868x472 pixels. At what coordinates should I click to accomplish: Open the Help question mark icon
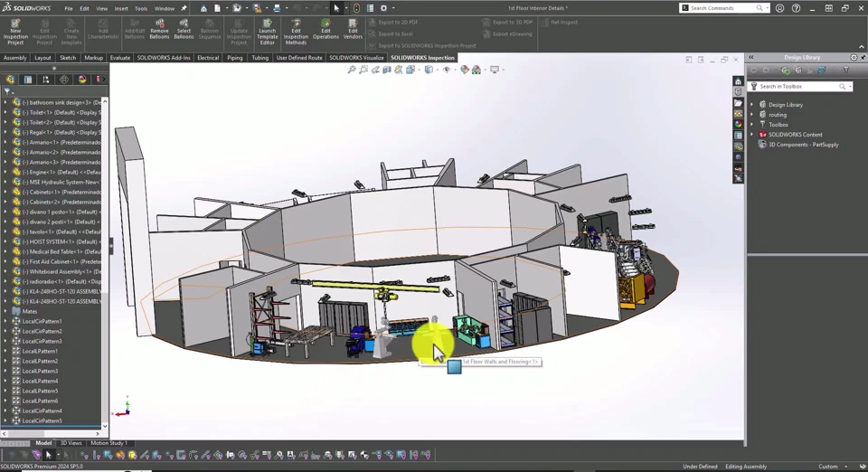[x=796, y=8]
